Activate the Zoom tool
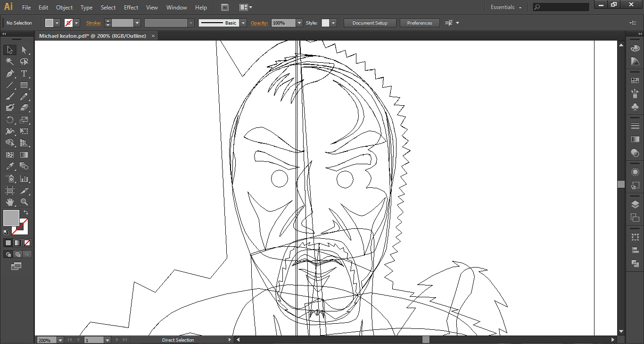 [24, 202]
